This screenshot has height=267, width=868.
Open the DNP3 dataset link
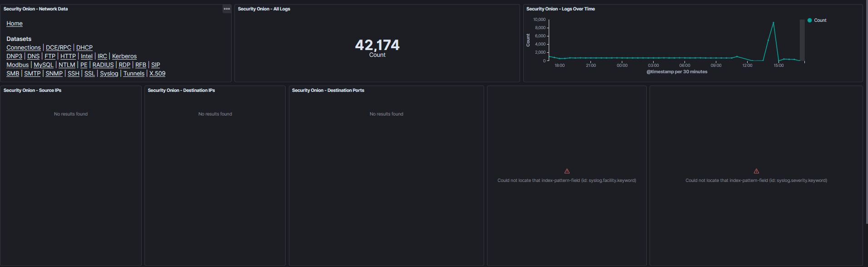pyautogui.click(x=14, y=56)
